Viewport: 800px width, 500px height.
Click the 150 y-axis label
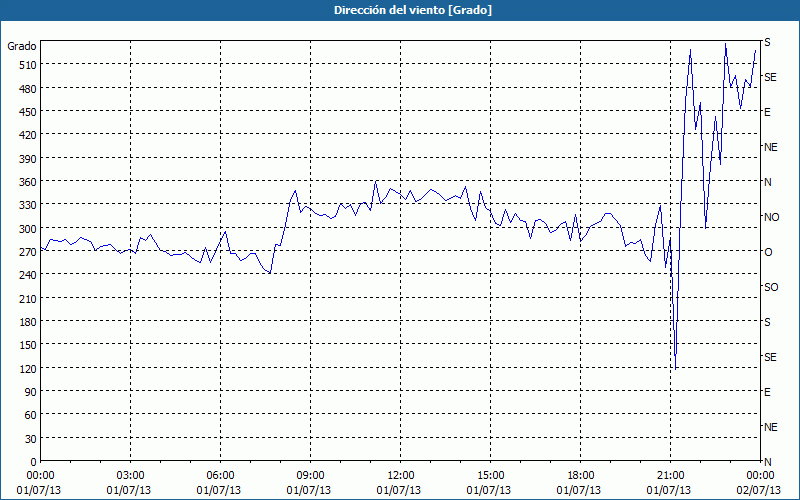29,345
